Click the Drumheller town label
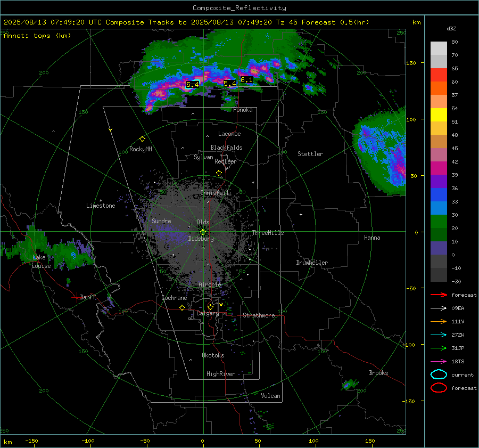This screenshot has height=448, width=479. [312, 263]
